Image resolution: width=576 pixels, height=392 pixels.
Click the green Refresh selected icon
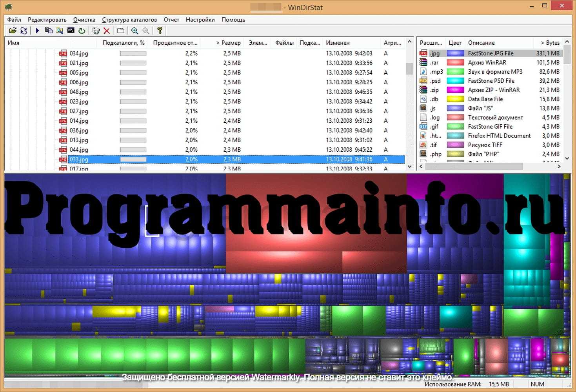point(82,31)
